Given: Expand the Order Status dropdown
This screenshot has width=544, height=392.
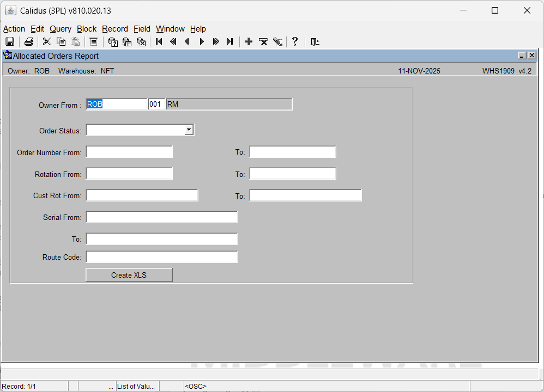Looking at the screenshot, I should coord(189,130).
